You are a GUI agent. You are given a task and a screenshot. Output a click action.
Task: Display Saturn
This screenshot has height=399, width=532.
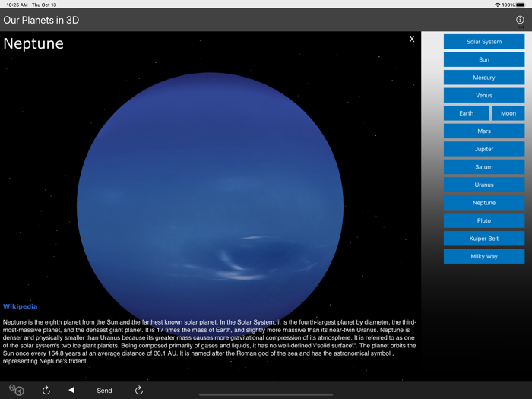click(x=484, y=167)
